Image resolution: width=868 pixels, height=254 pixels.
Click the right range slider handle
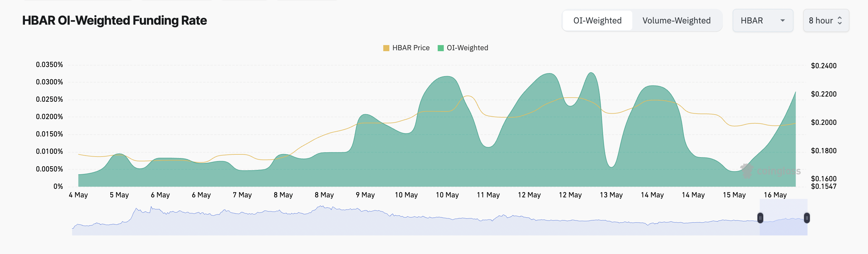(x=807, y=218)
